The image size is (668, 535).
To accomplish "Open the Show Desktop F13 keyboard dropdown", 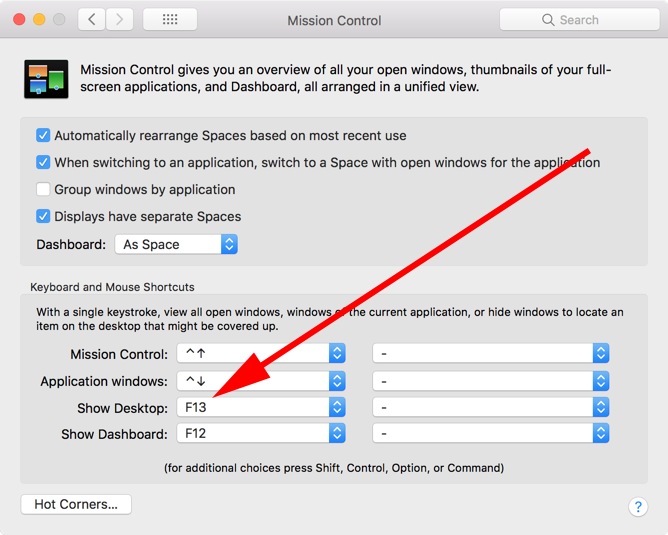I will (x=261, y=408).
